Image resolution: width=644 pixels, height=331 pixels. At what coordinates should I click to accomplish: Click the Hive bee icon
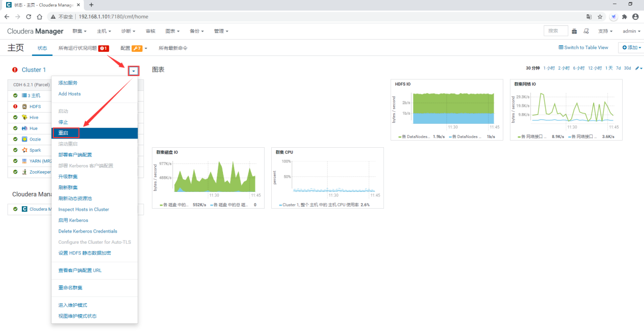pos(24,117)
